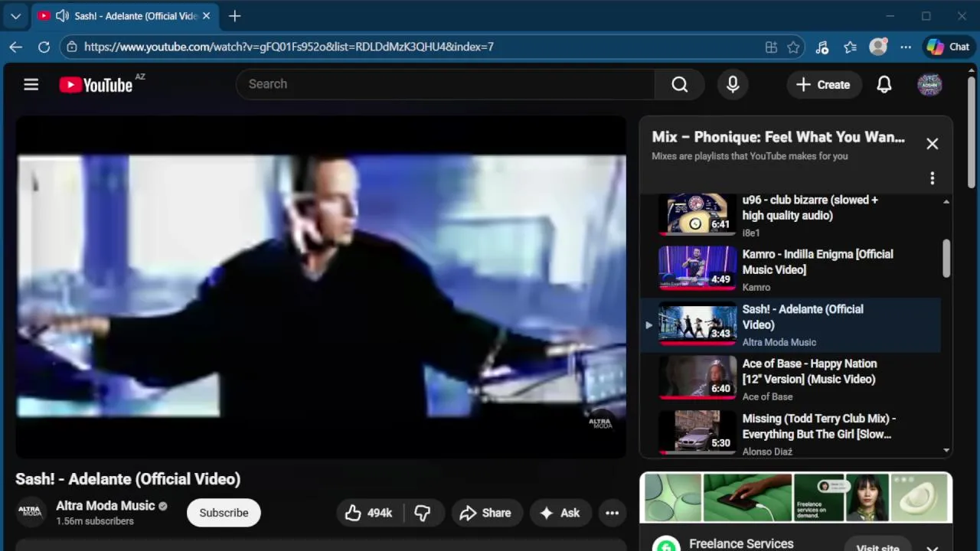Go back in the browser
Viewport: 980px width, 551px height.
coord(16,47)
